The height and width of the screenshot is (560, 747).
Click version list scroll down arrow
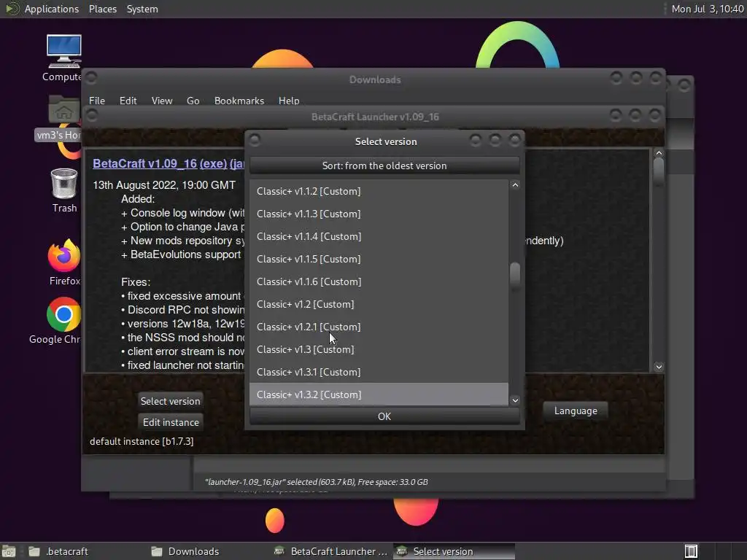[515, 400]
